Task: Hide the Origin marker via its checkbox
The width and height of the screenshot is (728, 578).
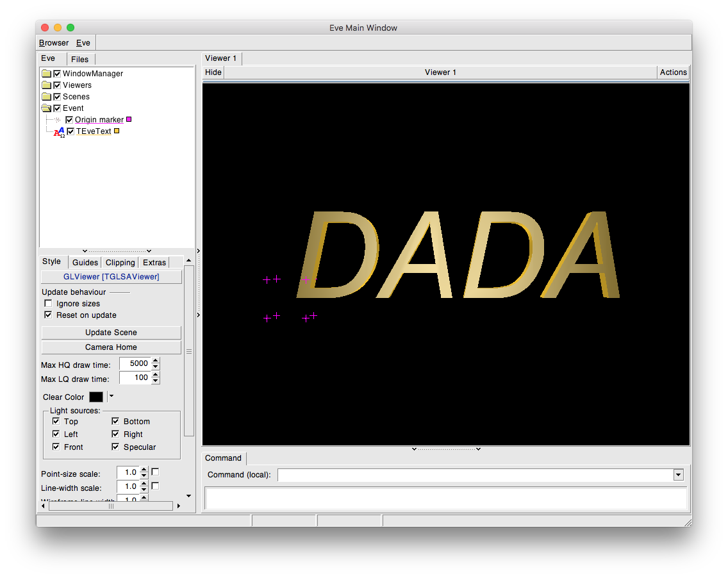Action: click(69, 120)
